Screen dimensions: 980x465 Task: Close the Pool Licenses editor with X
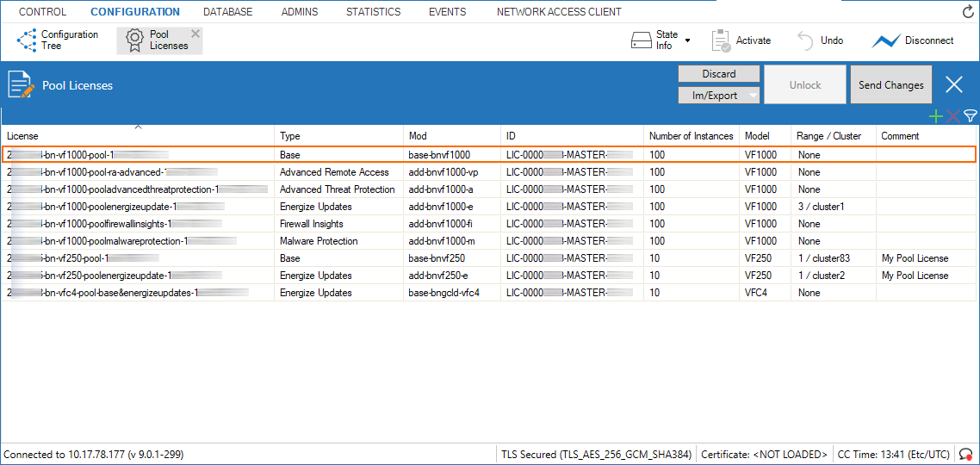click(x=954, y=84)
